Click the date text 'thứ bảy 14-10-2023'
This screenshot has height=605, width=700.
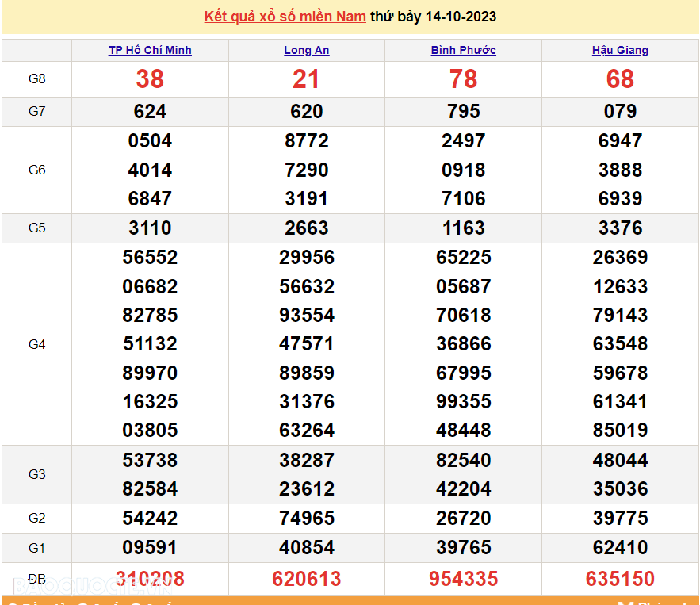coord(434,17)
